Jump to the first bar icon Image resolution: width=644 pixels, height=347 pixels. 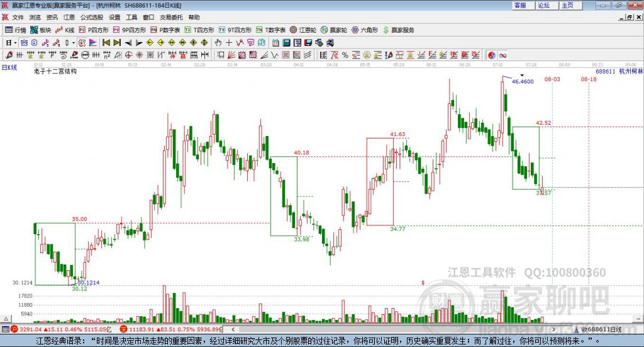tap(106, 43)
